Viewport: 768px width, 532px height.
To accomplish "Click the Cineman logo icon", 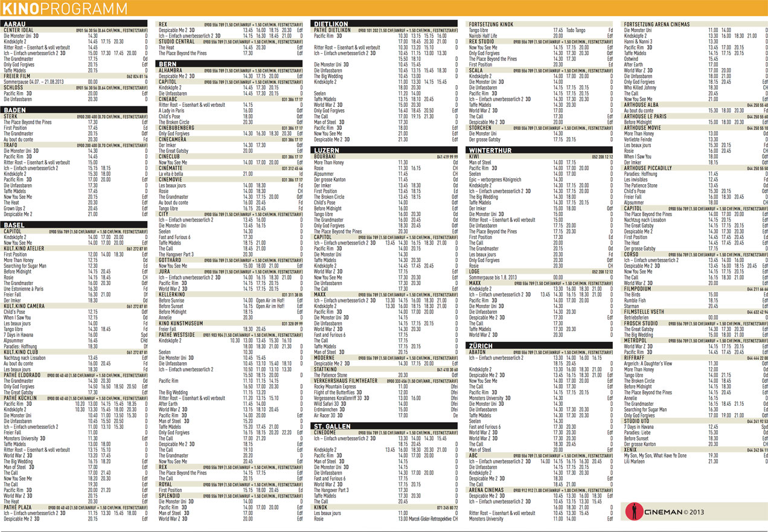I will click(x=633, y=511).
